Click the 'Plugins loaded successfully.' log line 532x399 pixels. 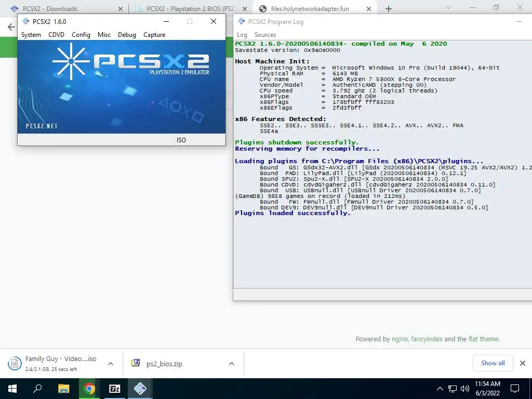292,213
